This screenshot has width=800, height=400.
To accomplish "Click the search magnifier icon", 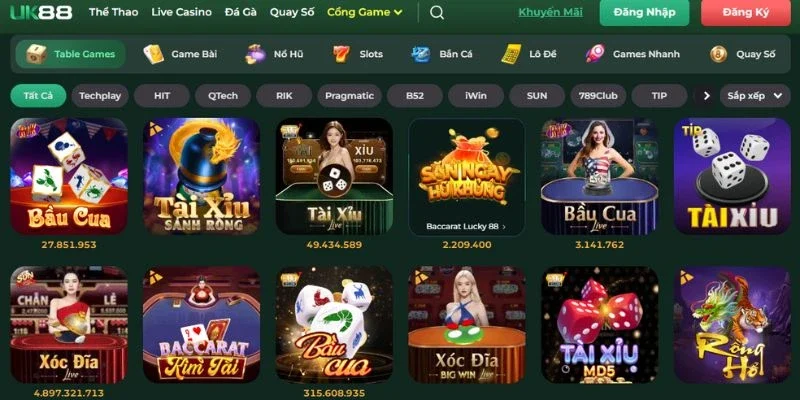I will pyautogui.click(x=437, y=12).
